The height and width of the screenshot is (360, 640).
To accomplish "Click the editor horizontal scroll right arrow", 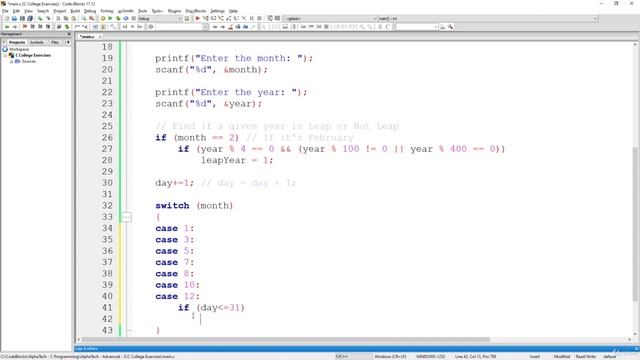I will pyautogui.click(x=630, y=340).
